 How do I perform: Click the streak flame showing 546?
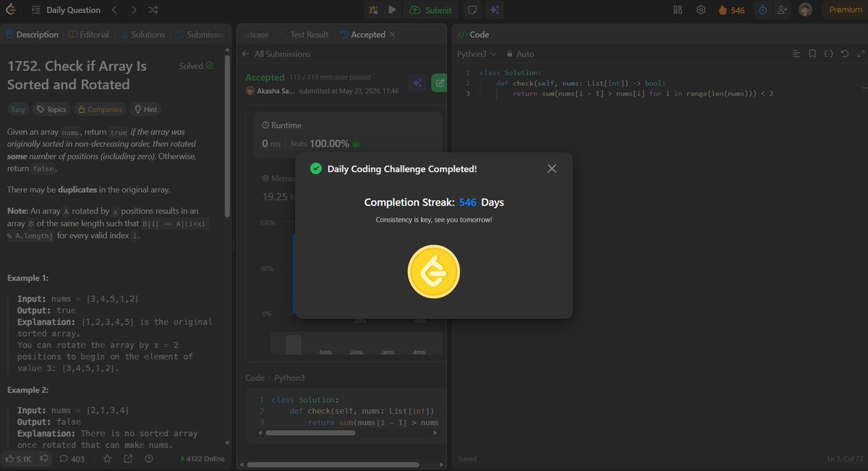click(x=731, y=10)
